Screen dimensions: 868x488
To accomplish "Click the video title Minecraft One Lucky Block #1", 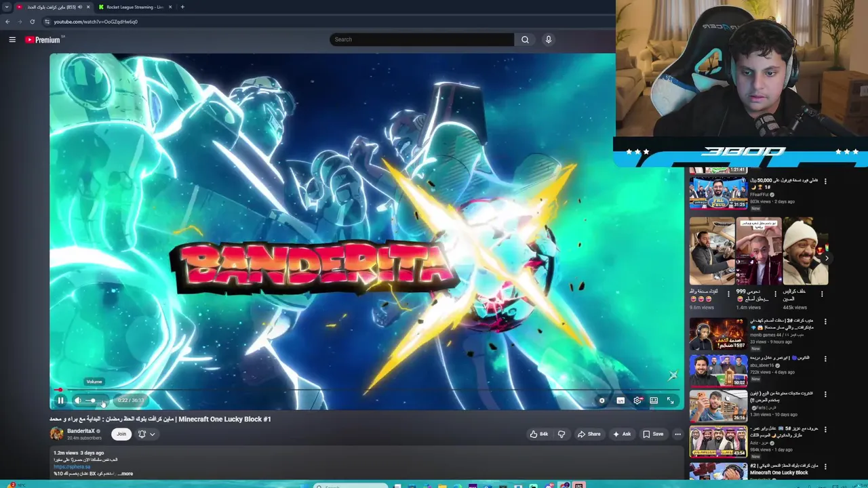I will [160, 419].
